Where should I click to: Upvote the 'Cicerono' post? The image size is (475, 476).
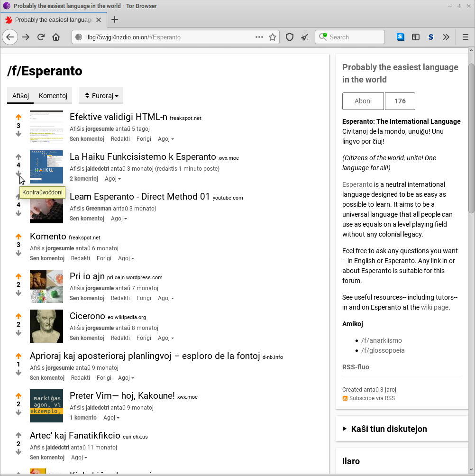coord(18,316)
